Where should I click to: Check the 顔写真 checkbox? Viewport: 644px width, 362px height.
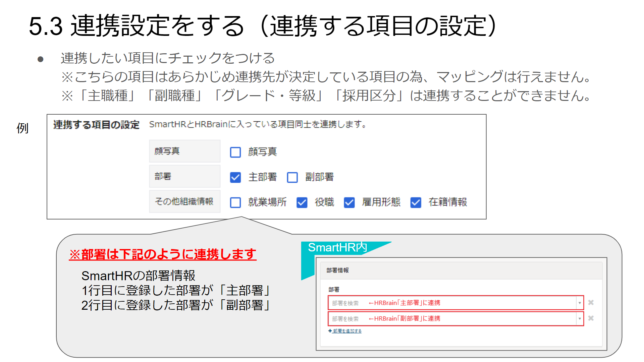[235, 152]
